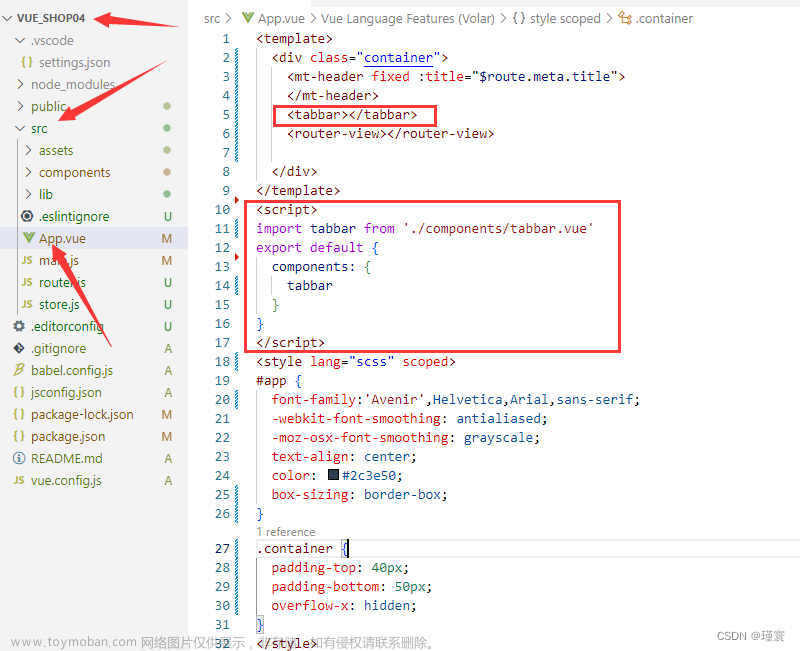Click the .container breadcrumb segment
This screenshot has width=800, height=651.
click(x=664, y=19)
